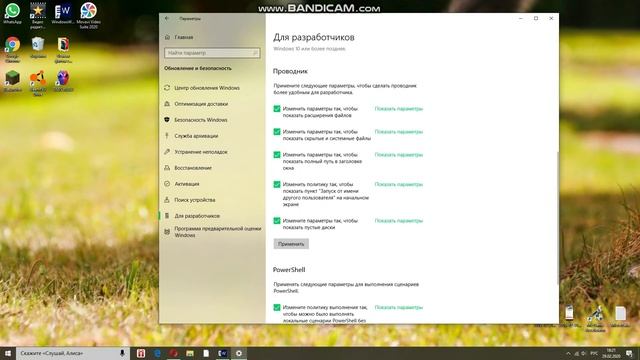Click the microphone icon in taskbar search
This screenshot has width=640, height=360.
coord(122,353)
